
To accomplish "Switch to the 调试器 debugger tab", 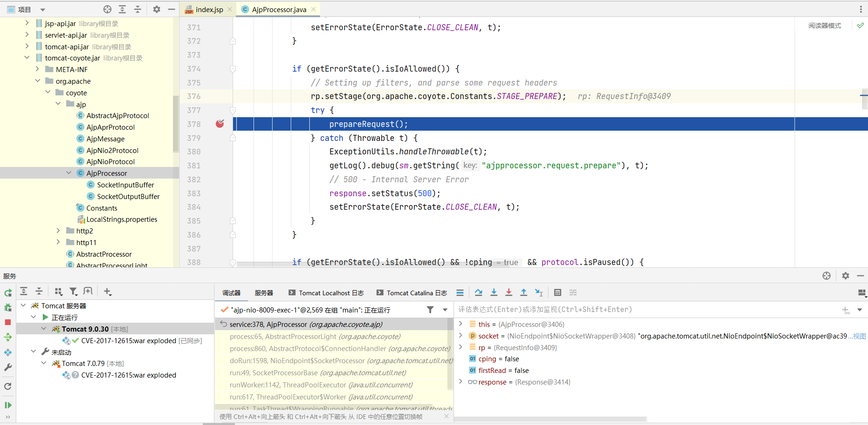I will tap(231, 293).
